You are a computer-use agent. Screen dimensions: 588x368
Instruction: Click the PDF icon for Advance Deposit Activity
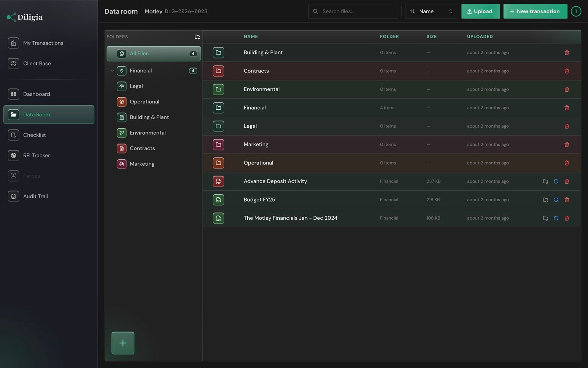[218, 181]
